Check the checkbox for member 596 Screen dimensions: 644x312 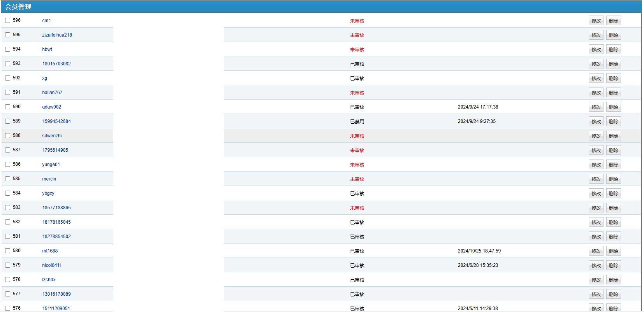(7, 21)
